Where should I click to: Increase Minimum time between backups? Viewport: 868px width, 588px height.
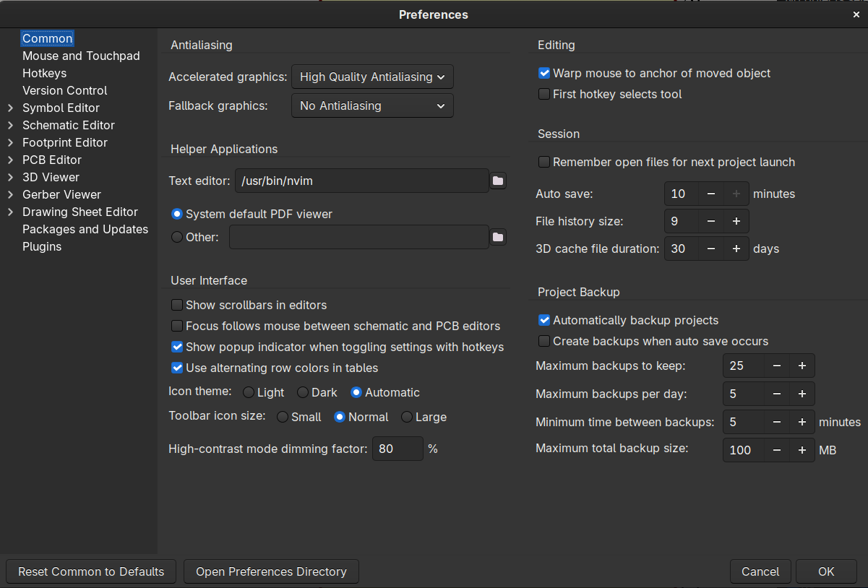(802, 422)
